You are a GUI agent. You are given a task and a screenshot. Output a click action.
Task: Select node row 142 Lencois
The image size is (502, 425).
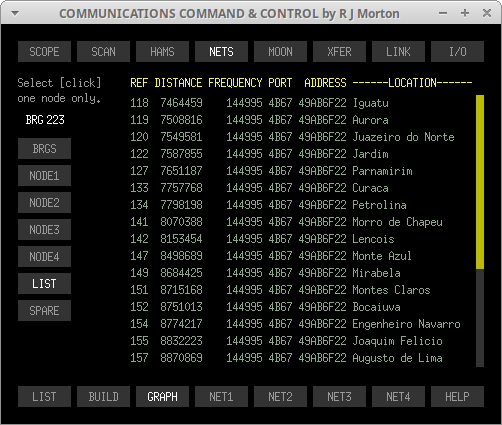tap(262, 239)
